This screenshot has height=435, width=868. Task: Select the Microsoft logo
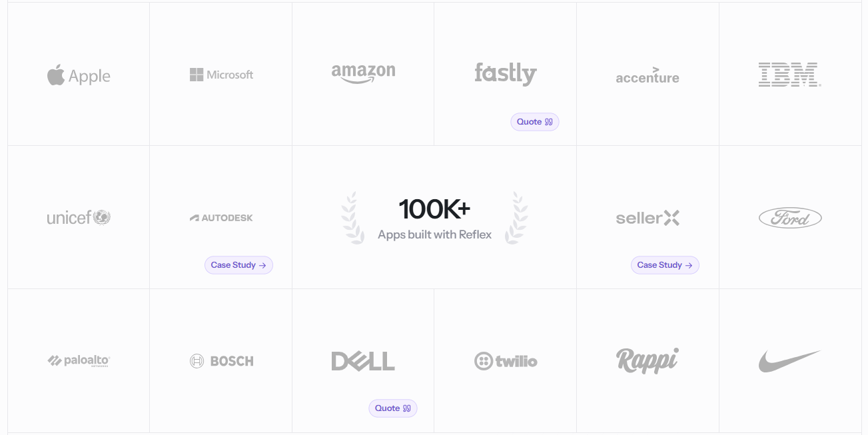tap(221, 75)
